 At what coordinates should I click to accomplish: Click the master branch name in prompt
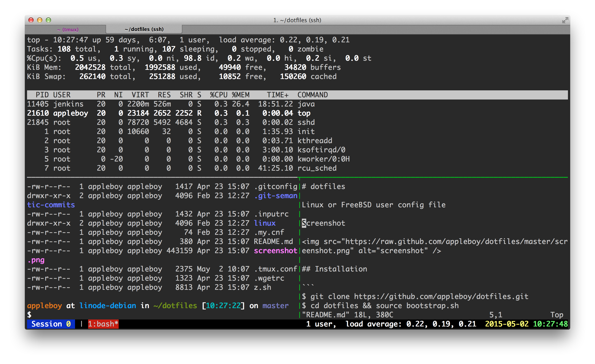pyautogui.click(x=275, y=306)
